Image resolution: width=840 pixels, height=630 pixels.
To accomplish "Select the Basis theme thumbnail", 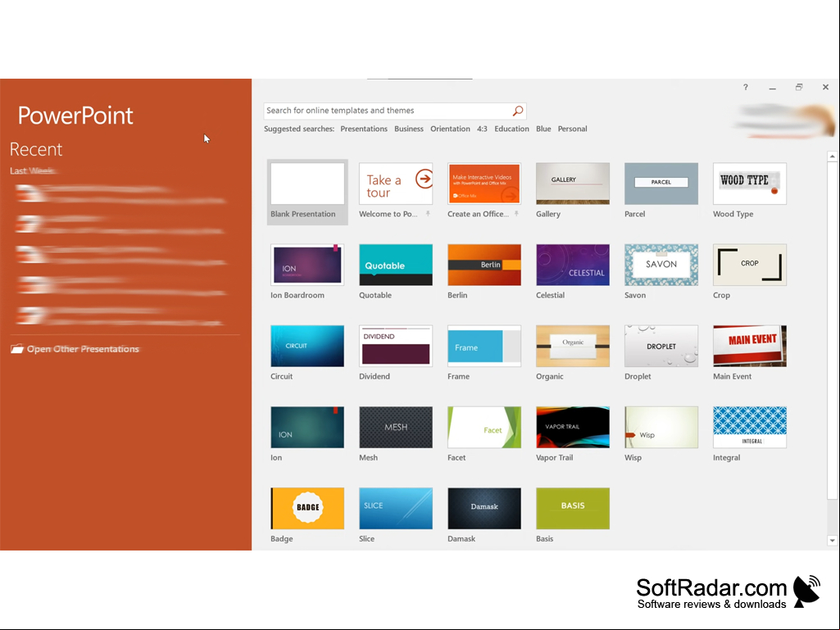I will click(573, 509).
